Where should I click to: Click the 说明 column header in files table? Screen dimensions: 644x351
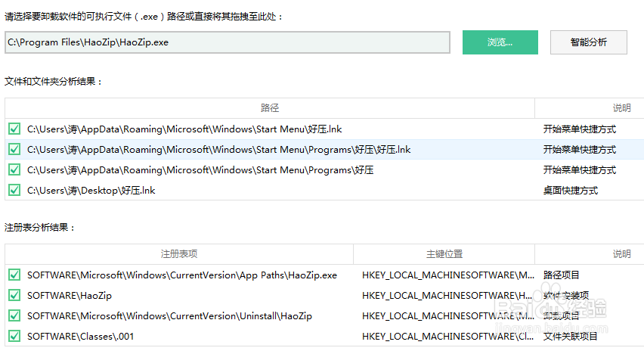tap(621, 108)
